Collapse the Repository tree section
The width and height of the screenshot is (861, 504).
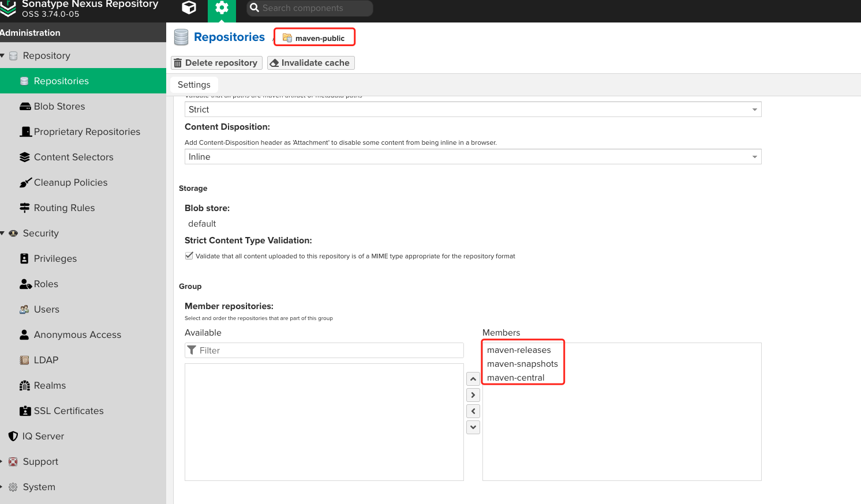click(x=2, y=56)
